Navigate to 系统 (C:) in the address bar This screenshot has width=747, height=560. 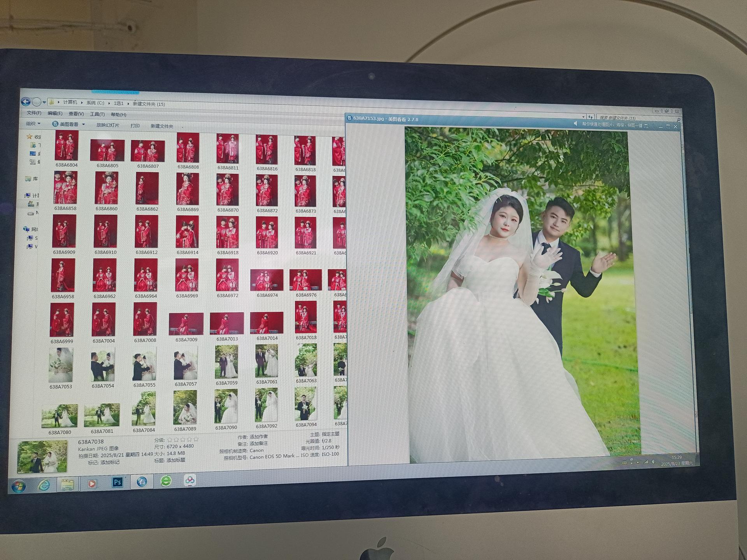click(95, 103)
